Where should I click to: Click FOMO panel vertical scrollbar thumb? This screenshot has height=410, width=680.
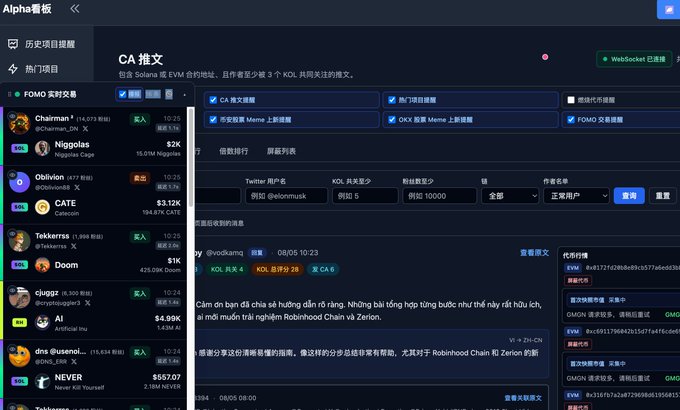tap(190, 157)
